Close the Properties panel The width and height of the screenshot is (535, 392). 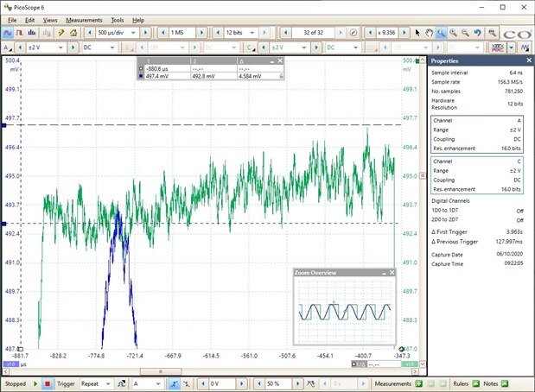[528, 61]
